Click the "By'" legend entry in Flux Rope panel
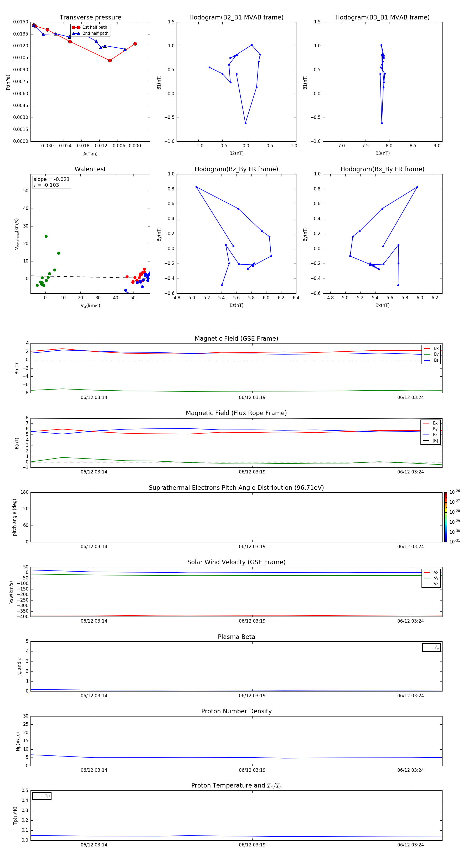Screen dimensions: 473x868 coord(431,429)
